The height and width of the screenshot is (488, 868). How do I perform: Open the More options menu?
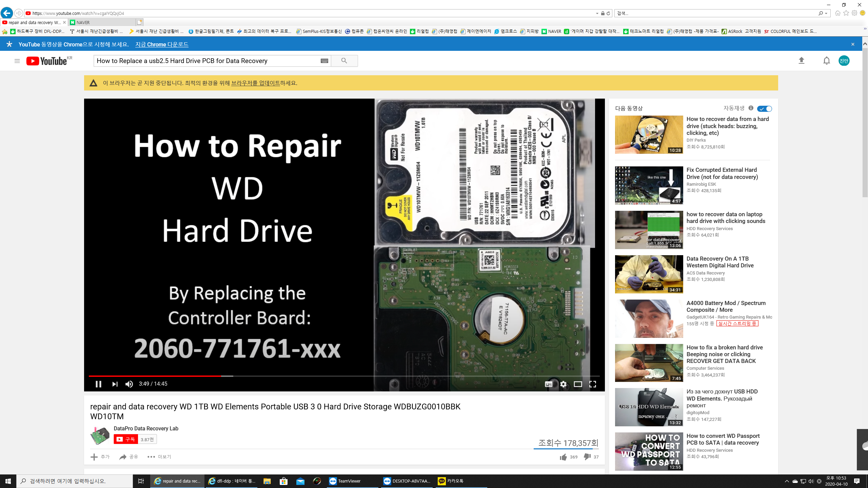[x=159, y=457]
